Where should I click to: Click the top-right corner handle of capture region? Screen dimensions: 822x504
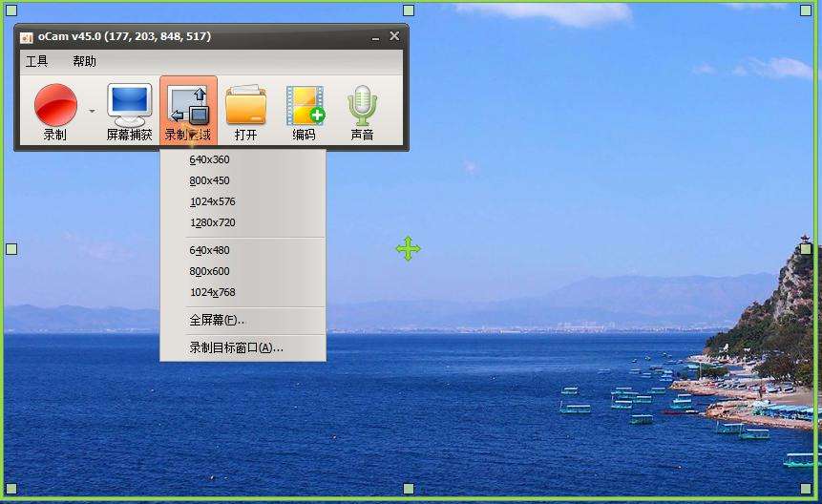[806, 10]
